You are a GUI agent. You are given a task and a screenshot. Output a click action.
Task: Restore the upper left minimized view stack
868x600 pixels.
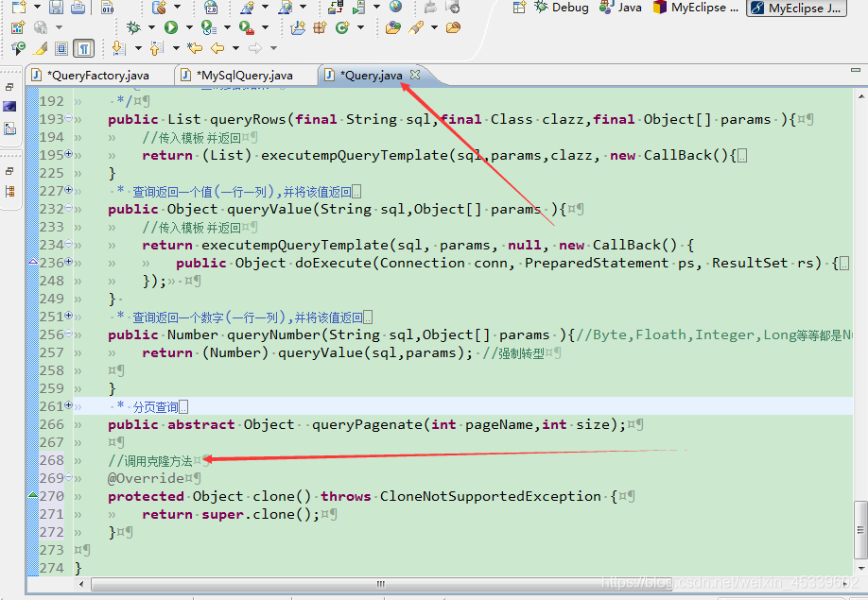click(x=9, y=87)
